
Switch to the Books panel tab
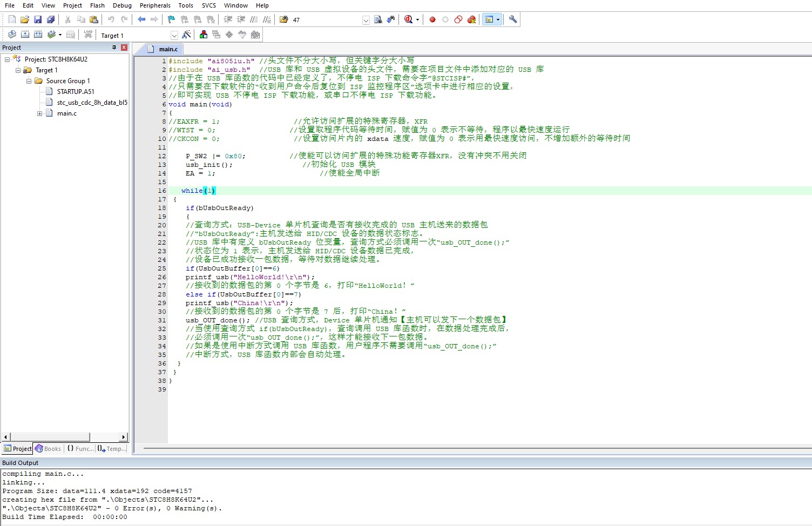[49, 449]
